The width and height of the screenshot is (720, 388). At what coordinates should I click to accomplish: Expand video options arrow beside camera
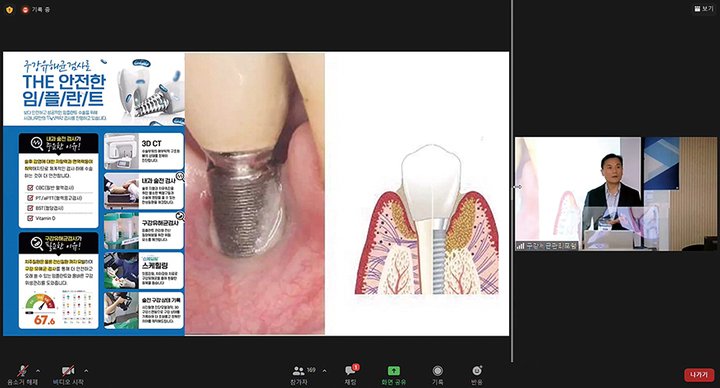click(86, 371)
